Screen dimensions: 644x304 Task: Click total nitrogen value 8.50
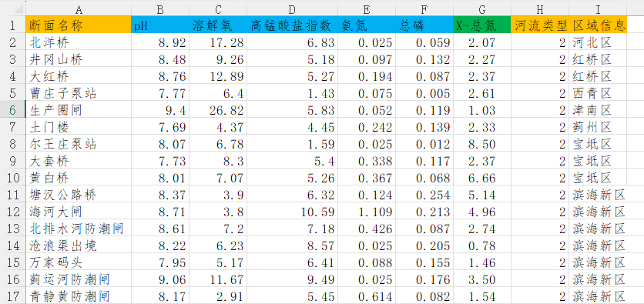pyautogui.click(x=482, y=144)
